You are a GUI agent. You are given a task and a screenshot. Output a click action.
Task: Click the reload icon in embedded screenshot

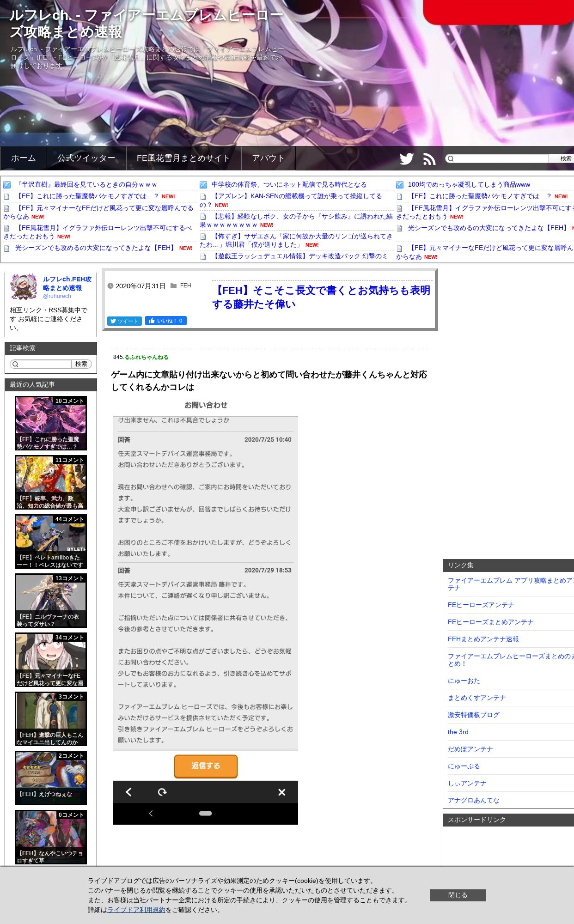coord(162,792)
